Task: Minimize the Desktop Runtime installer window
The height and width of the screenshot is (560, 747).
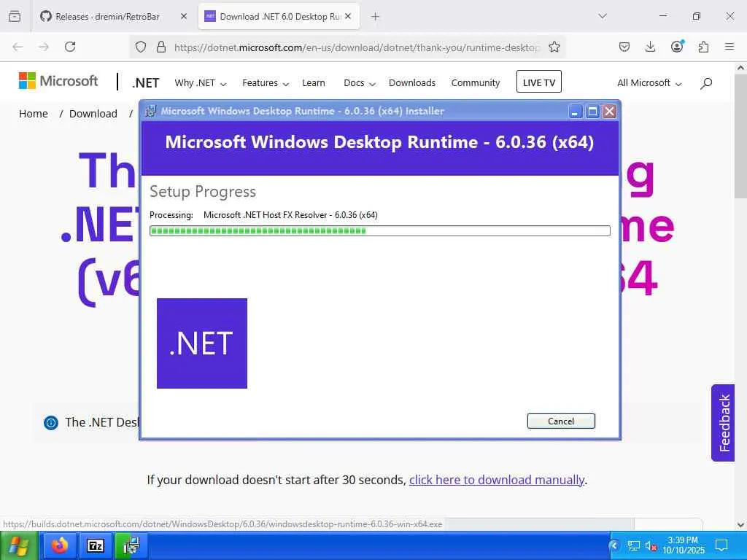Action: [575, 112]
